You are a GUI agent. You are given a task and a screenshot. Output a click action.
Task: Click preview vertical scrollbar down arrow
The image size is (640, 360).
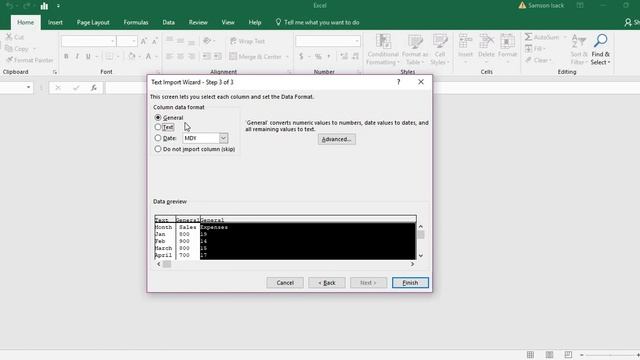coord(420,256)
